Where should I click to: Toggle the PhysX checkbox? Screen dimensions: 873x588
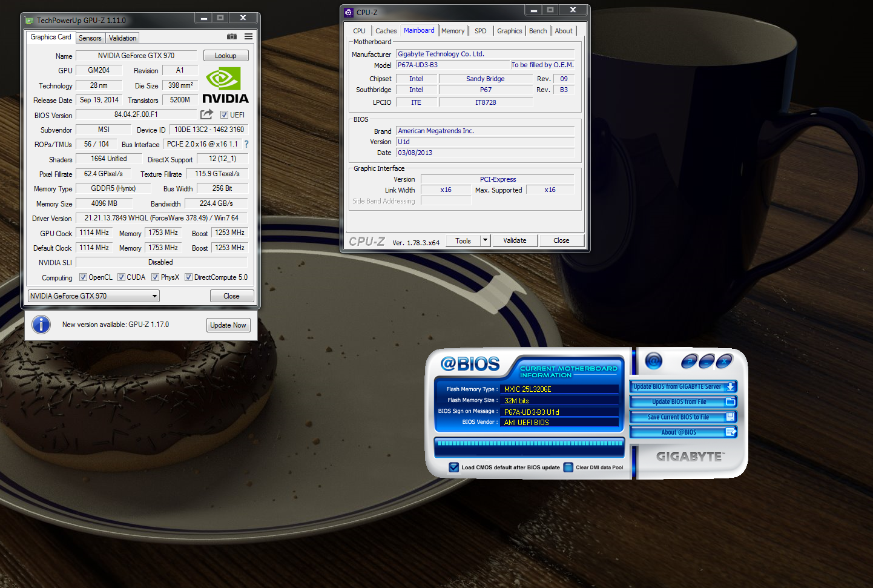point(156,277)
